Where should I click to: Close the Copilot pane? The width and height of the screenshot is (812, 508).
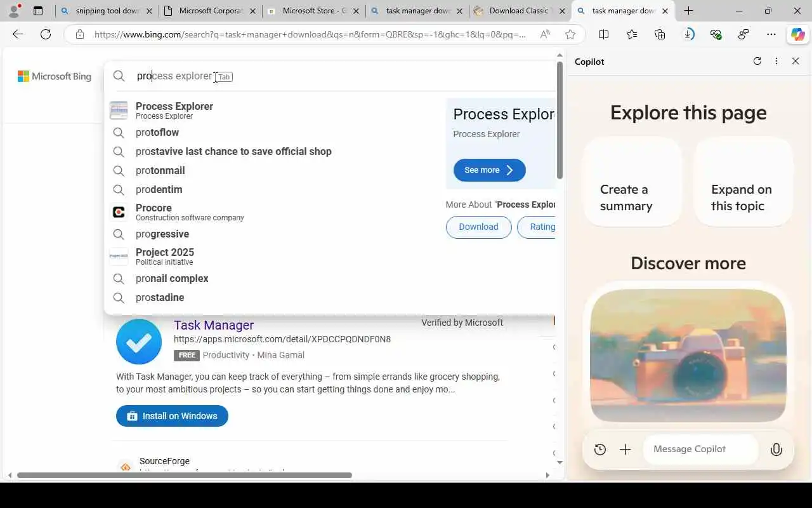[x=796, y=61]
